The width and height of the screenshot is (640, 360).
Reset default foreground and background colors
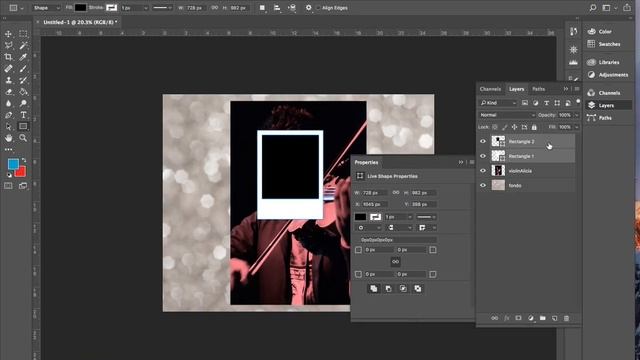coord(9,175)
